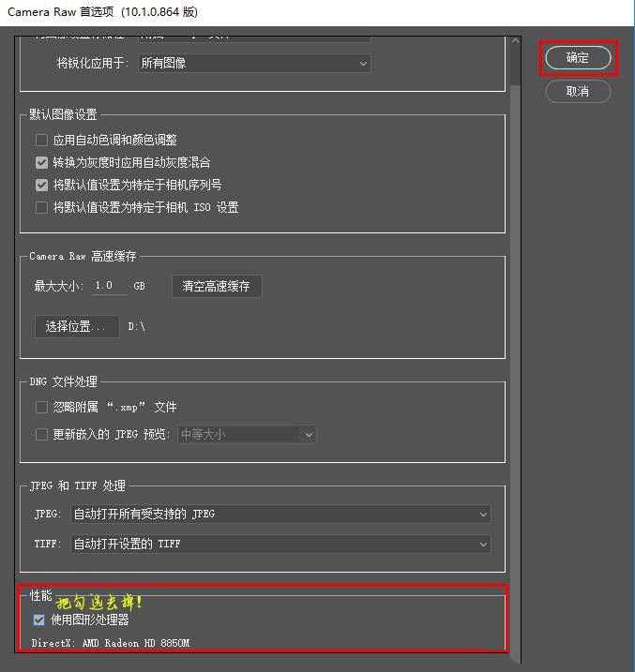Viewport: 635px width, 672px height.
Task: Enable 更新嵌入的 JPEG 预览 checkbox
Action: coord(41,435)
